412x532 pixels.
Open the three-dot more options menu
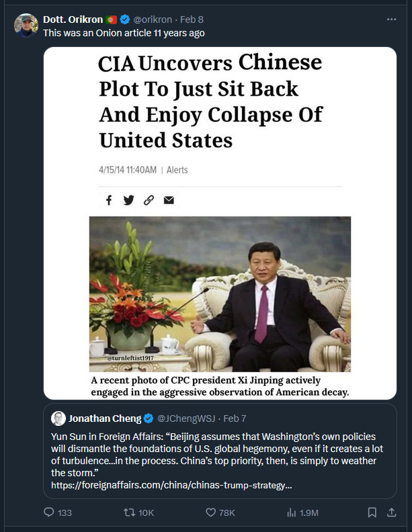(x=391, y=19)
